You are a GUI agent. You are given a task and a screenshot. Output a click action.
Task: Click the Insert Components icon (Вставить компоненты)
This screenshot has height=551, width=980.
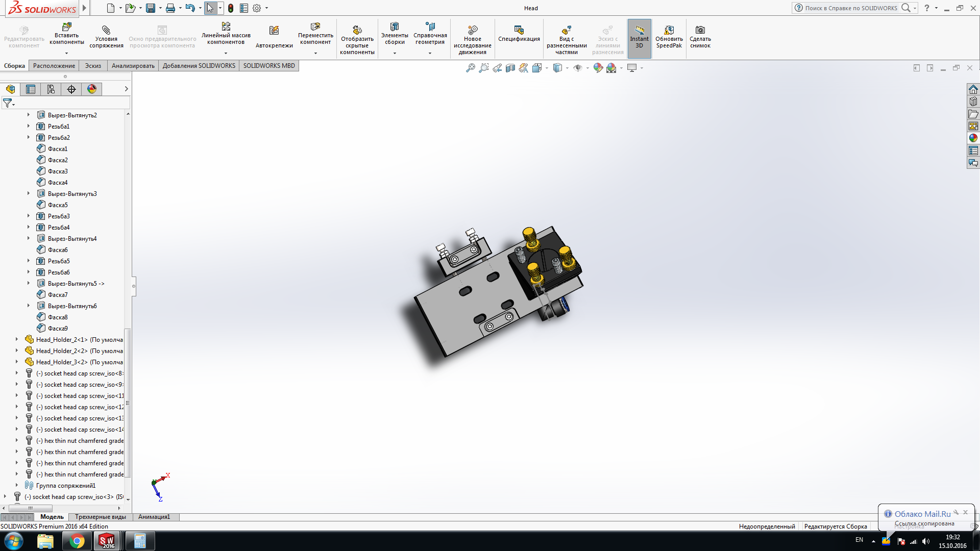tap(66, 27)
